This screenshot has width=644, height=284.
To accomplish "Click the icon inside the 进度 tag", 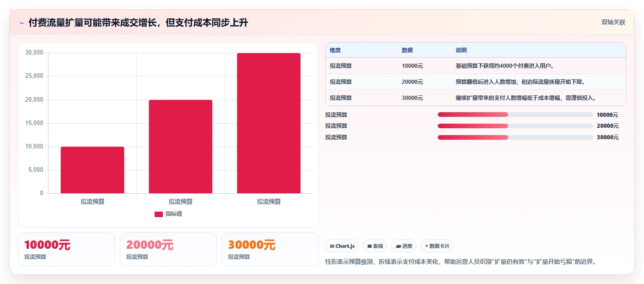I will point(398,246).
